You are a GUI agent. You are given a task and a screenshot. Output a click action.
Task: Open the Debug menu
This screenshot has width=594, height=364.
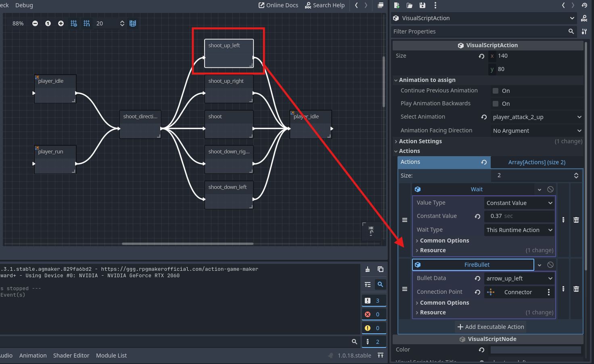(24, 5)
